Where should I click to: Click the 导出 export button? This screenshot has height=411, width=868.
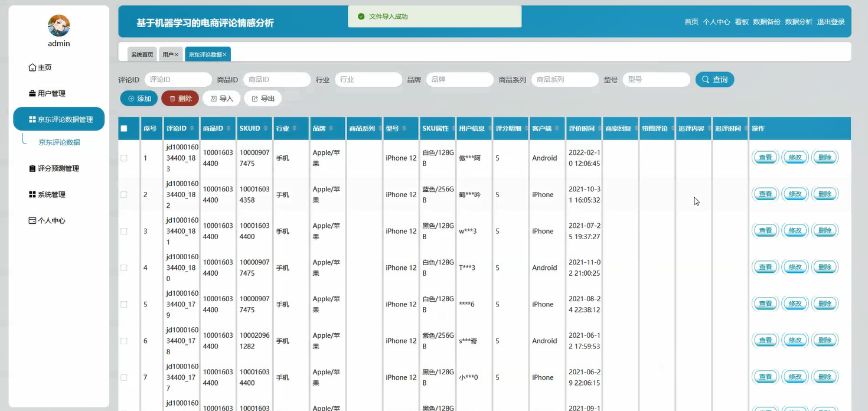[x=263, y=99]
